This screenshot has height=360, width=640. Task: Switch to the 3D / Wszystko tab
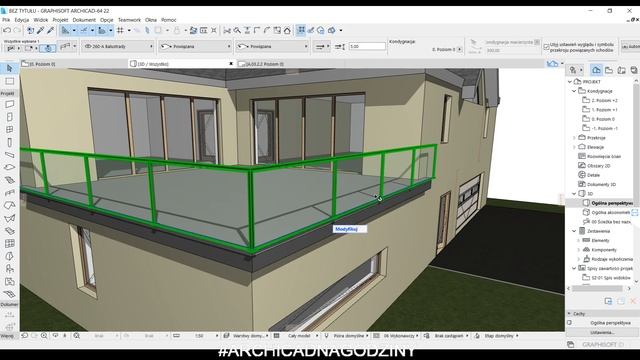pyautogui.click(x=182, y=64)
